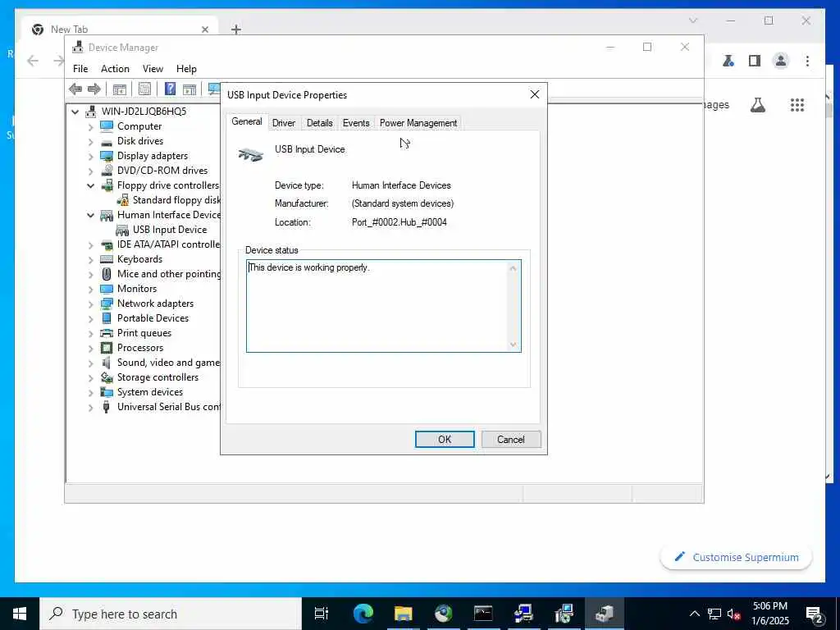
Task: Expand the Monitors node
Action: [x=90, y=290]
